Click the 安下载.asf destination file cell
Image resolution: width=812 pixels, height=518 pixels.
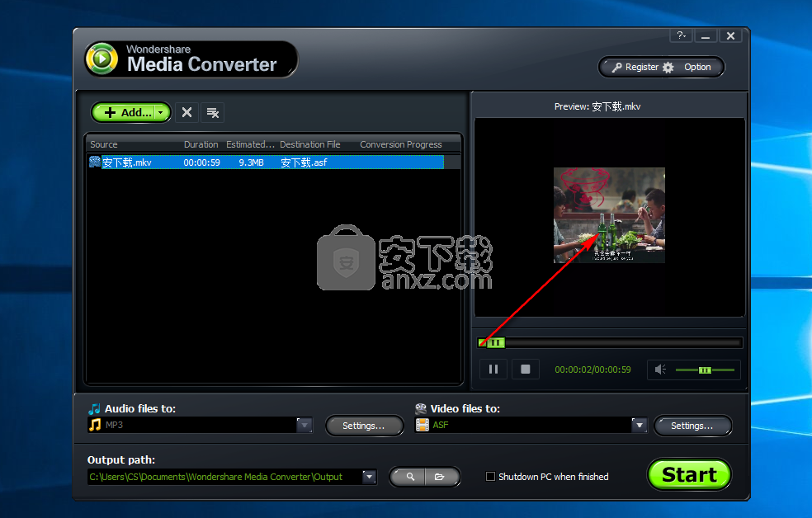304,162
